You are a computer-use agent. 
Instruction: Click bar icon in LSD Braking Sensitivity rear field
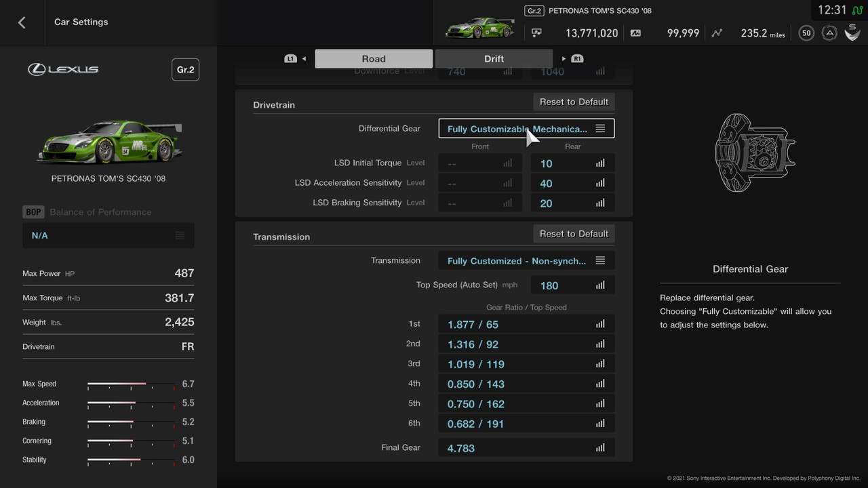tap(600, 203)
